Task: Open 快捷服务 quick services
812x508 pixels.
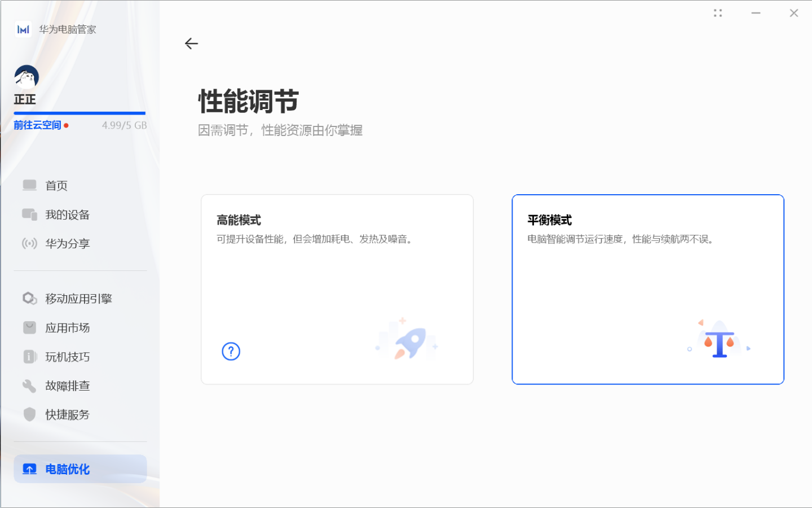Action: coord(67,414)
